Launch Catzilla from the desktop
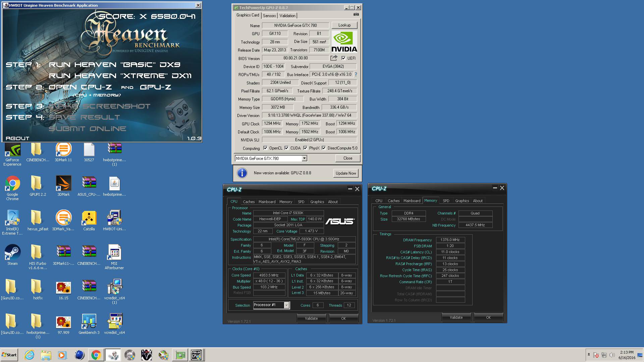 pyautogui.click(x=89, y=221)
